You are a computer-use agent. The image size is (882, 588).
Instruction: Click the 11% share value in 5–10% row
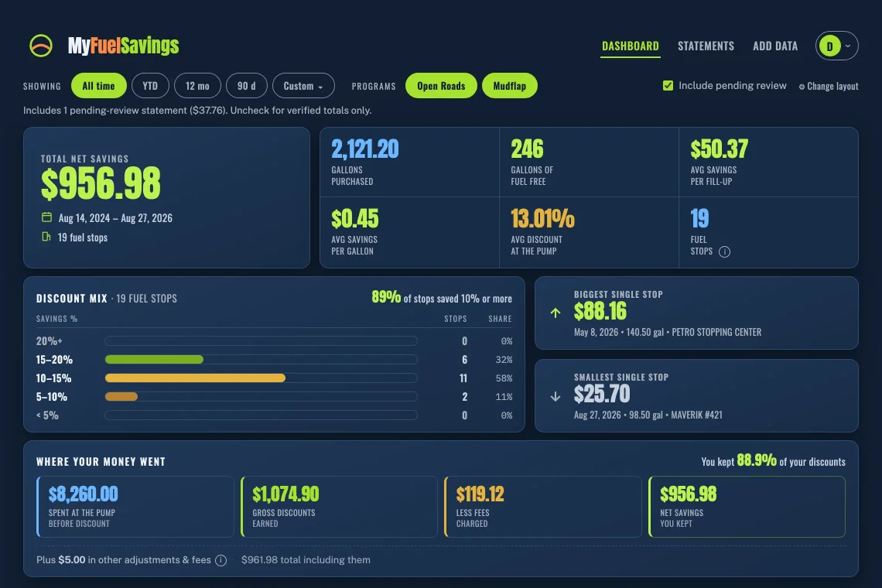[x=504, y=397]
